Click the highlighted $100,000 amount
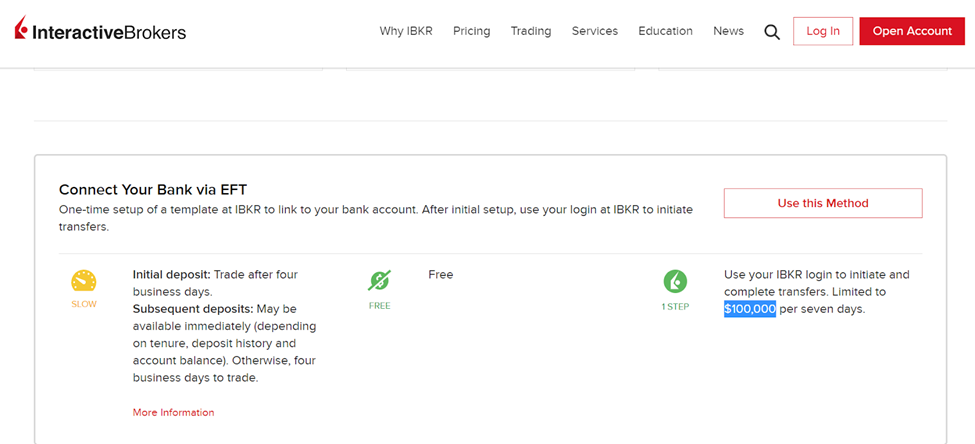The image size is (975, 444). pos(750,309)
